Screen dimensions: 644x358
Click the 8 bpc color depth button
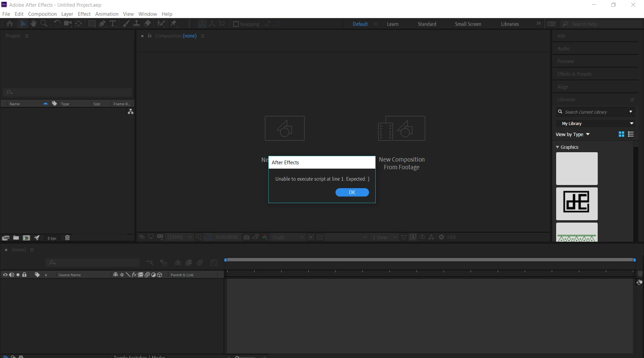[52, 238]
